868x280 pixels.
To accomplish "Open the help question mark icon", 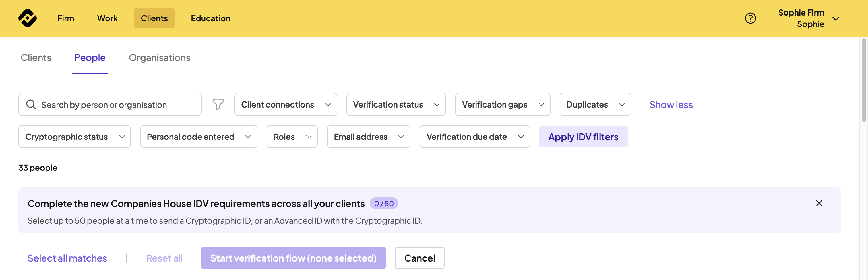I will coord(750,18).
